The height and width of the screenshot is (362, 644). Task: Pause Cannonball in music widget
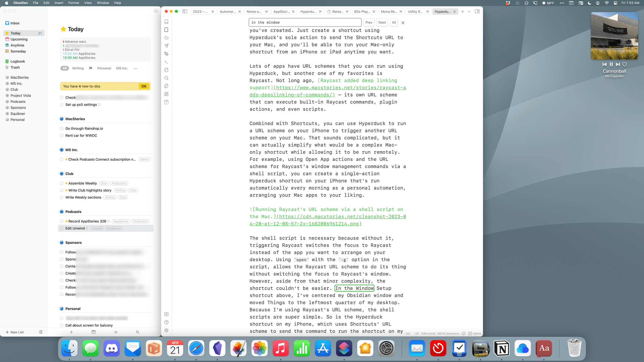pyautogui.click(x=611, y=64)
